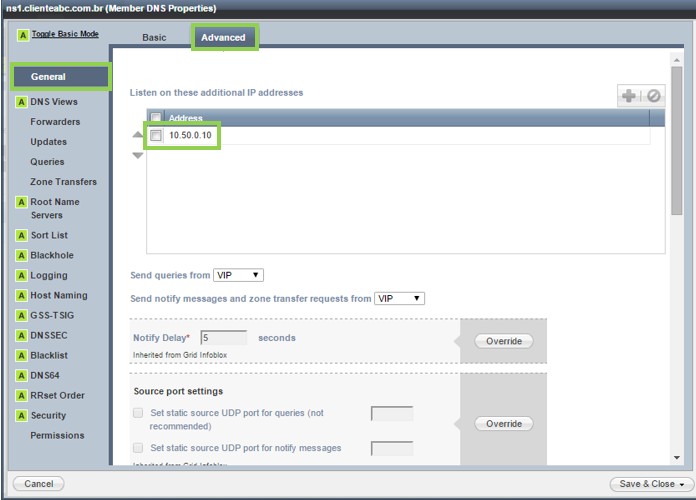696x500 pixels.
Task: Click the A icon beside Toggle Basic Mode
Action: click(23, 35)
